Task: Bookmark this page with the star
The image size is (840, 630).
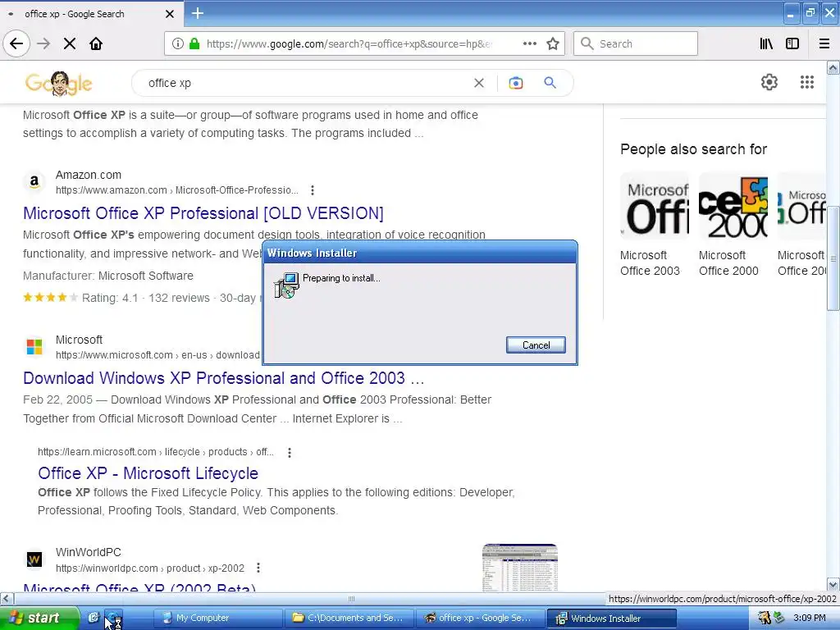Action: [553, 43]
